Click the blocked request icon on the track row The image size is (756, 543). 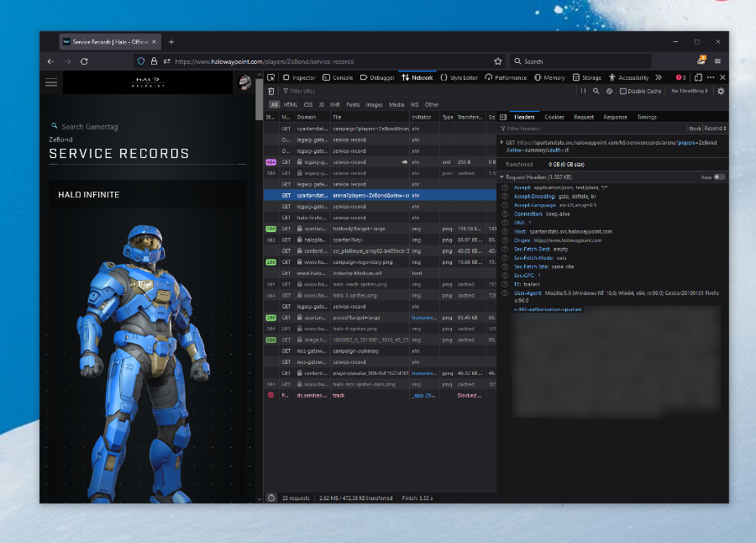click(x=271, y=395)
